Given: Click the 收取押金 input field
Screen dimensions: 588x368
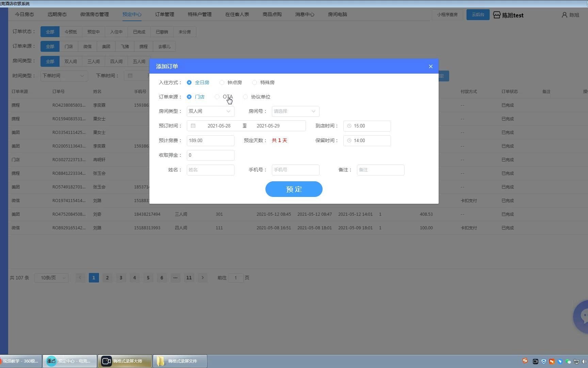Looking at the screenshot, I should (x=210, y=155).
